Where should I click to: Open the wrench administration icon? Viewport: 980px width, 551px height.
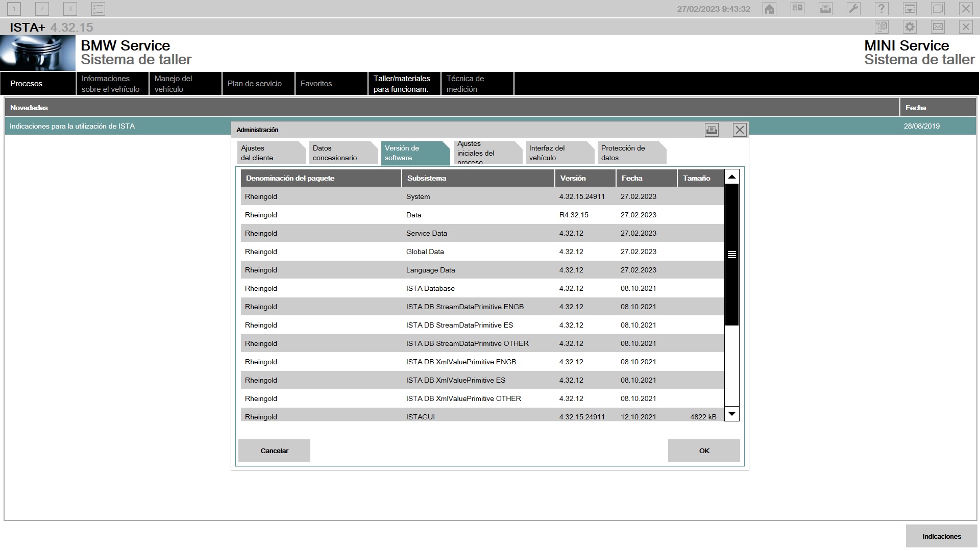853,9
